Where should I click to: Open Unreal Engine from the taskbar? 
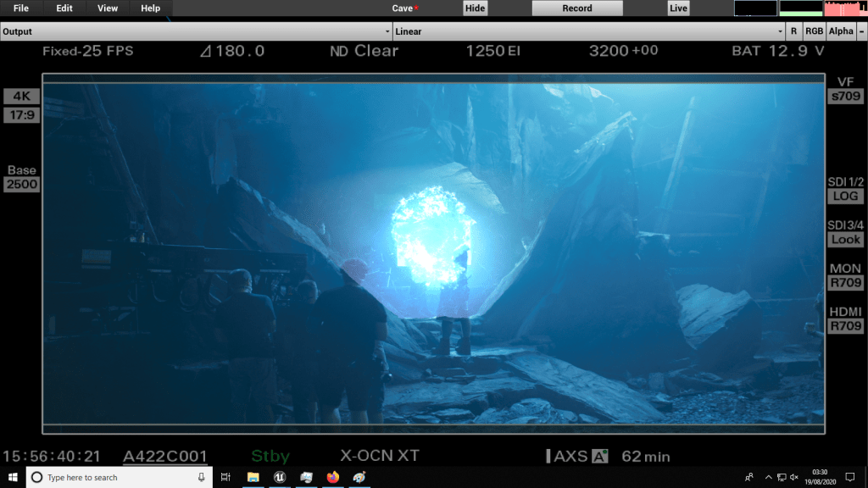pyautogui.click(x=279, y=478)
